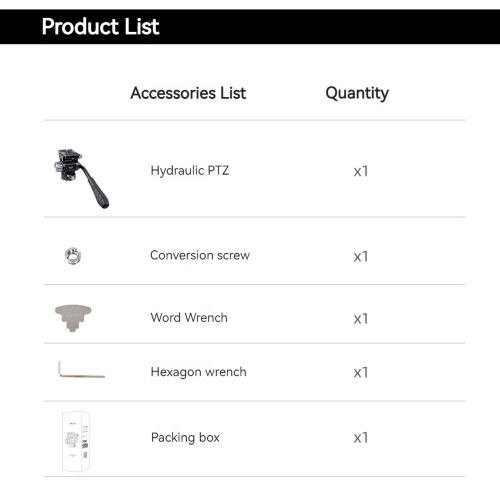Click the x1 quantity for Hexagon wrench
Screen dimensions: 500x500
click(x=361, y=372)
